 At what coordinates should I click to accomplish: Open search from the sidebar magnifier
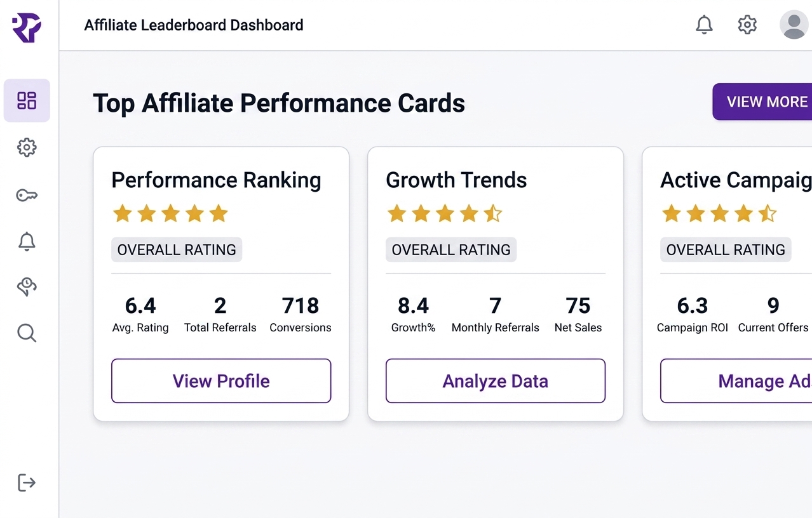point(27,333)
